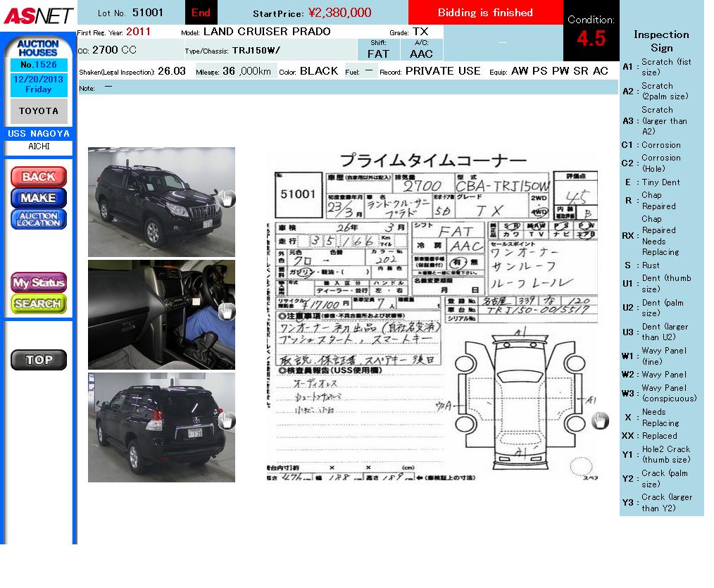Enlarge the interior dashboard thumbnail

pyautogui.click(x=161, y=314)
